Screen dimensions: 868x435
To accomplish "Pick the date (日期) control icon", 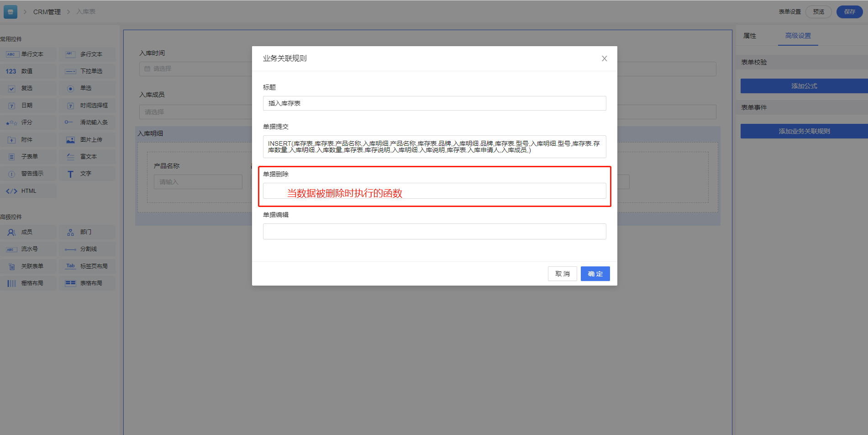I will pos(12,106).
